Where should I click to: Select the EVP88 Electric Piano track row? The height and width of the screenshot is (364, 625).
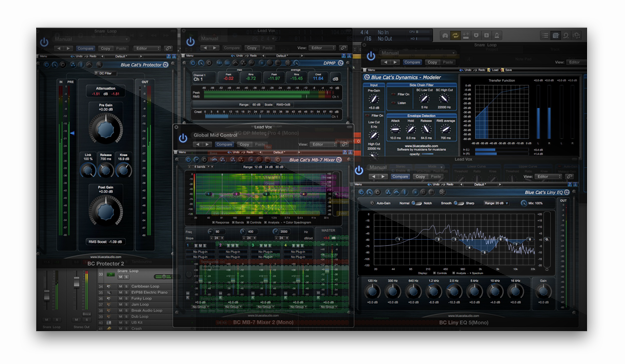coord(135,292)
